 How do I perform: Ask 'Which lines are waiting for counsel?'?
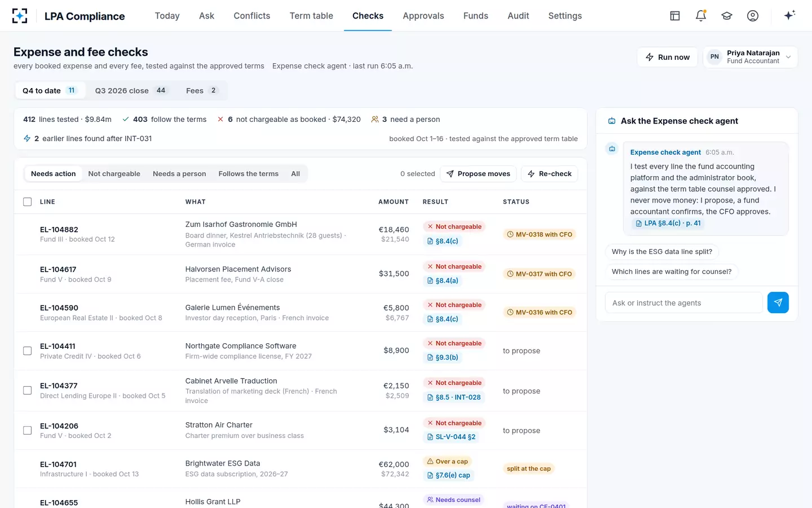(x=672, y=271)
